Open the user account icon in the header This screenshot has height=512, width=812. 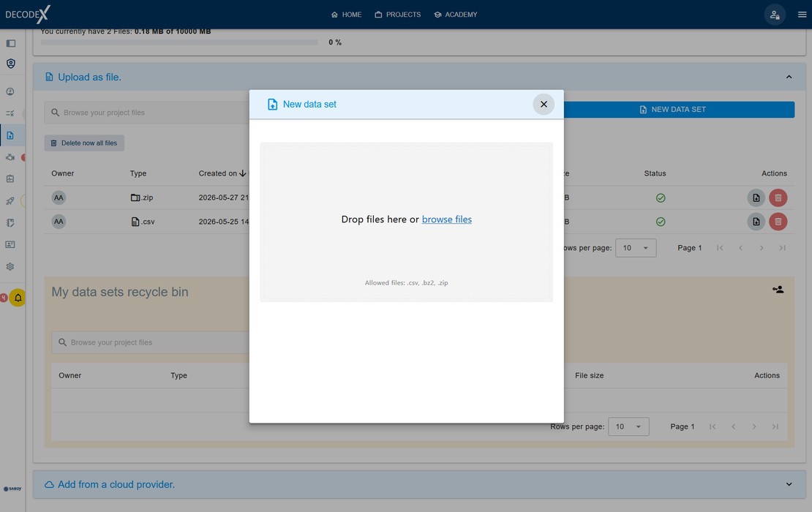coord(775,15)
